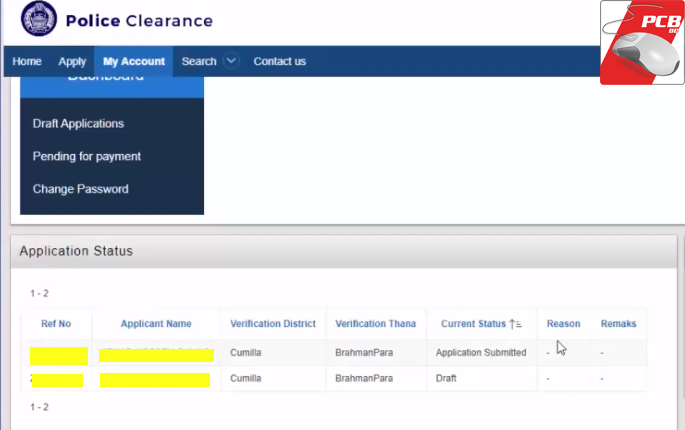This screenshot has width=685, height=430.
Task: Sort by Ref No column header
Action: point(55,324)
